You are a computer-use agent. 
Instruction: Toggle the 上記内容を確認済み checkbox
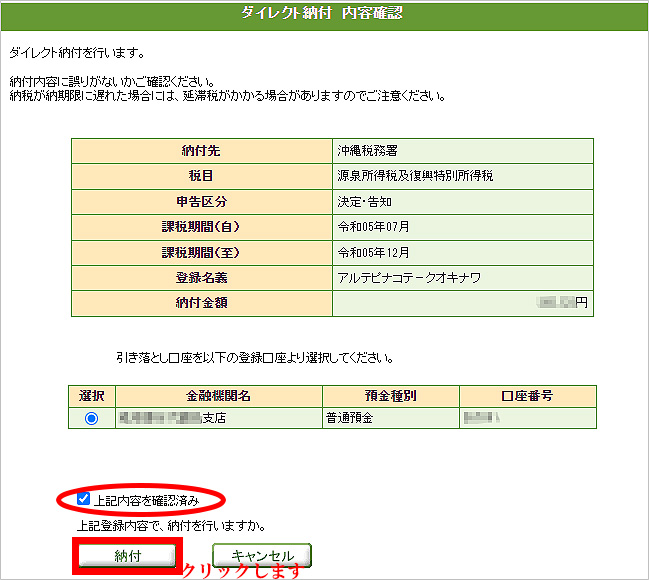[x=83, y=499]
